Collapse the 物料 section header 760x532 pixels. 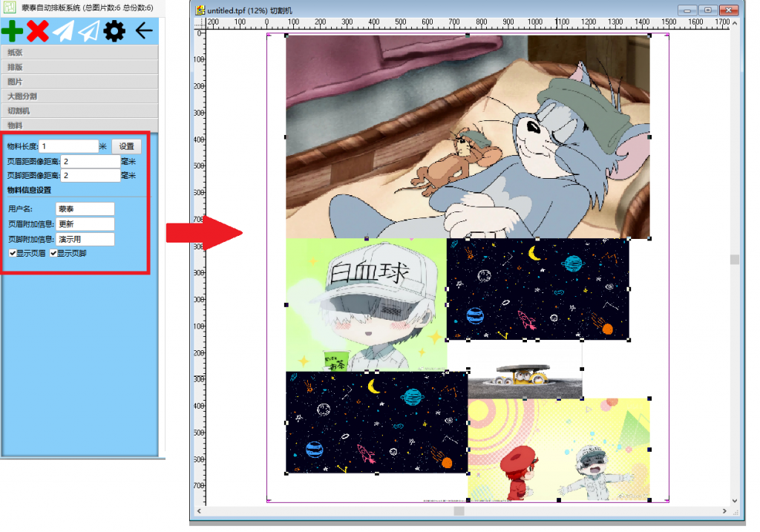pyautogui.click(x=79, y=125)
